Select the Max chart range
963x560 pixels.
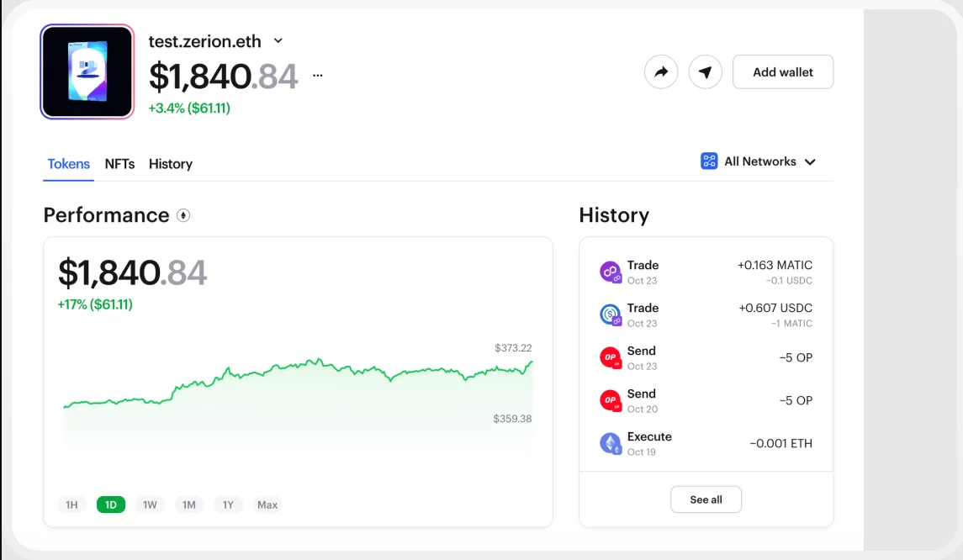267,505
